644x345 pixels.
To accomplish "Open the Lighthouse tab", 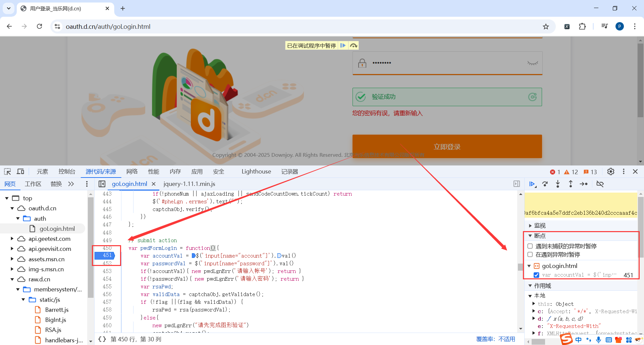I will click(x=256, y=171).
